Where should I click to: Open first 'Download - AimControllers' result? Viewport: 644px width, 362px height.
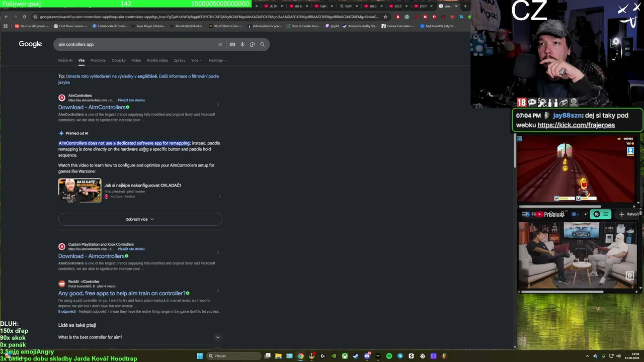(x=92, y=107)
